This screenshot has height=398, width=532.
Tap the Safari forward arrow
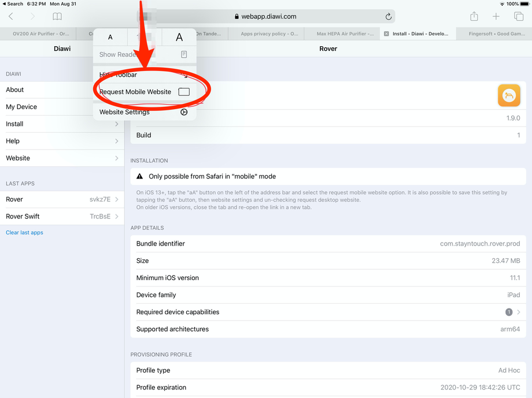32,16
